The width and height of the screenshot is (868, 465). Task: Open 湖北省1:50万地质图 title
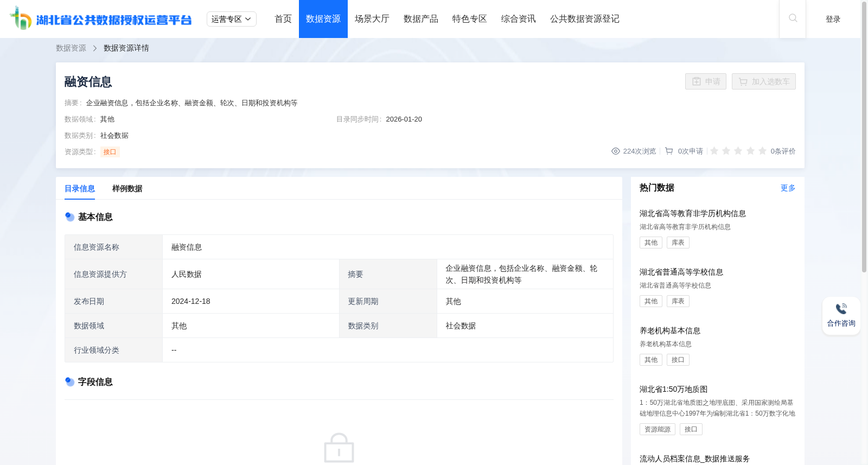(674, 390)
